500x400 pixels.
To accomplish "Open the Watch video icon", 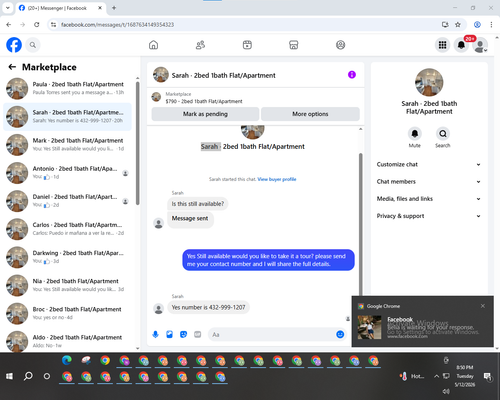I will click(x=247, y=45).
